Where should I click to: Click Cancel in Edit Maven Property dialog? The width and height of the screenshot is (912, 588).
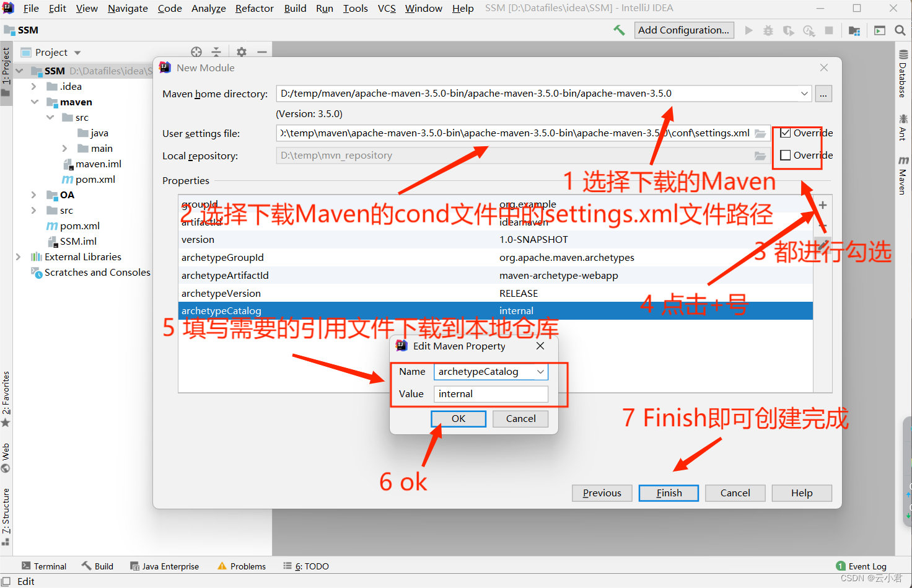pos(521,419)
